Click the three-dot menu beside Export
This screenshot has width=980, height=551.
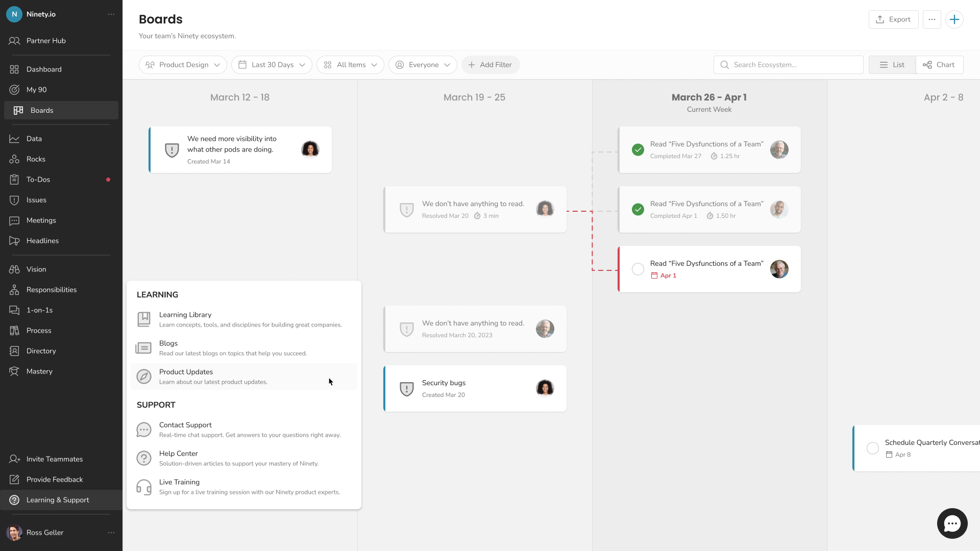coord(932,19)
